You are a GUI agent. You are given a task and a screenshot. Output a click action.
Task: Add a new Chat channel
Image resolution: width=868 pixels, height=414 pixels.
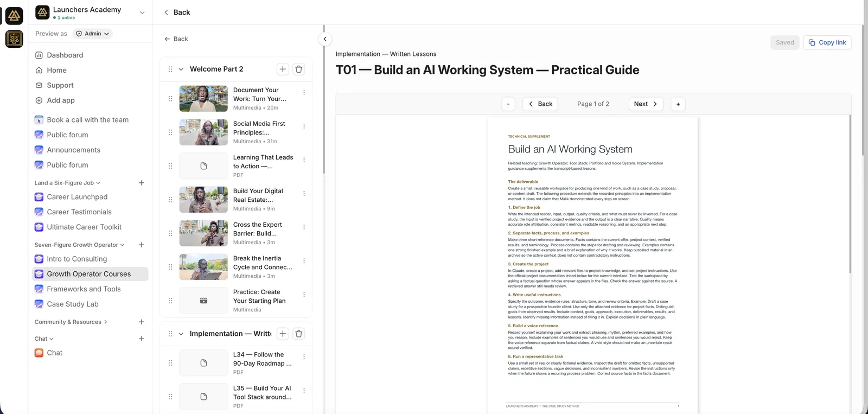point(142,339)
